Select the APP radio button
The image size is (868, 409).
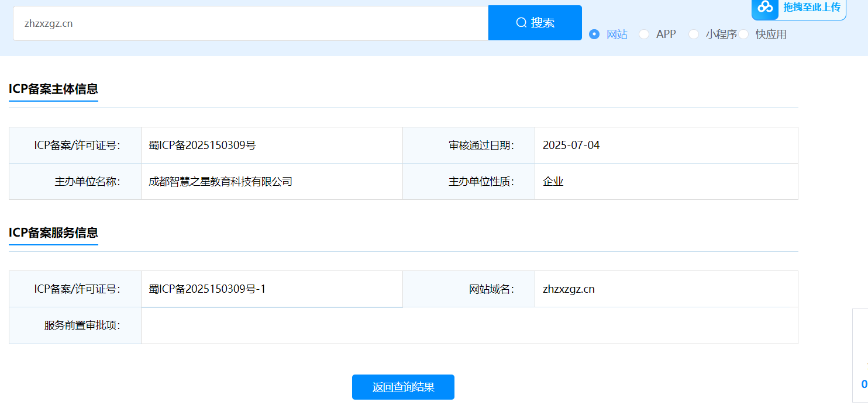[644, 34]
